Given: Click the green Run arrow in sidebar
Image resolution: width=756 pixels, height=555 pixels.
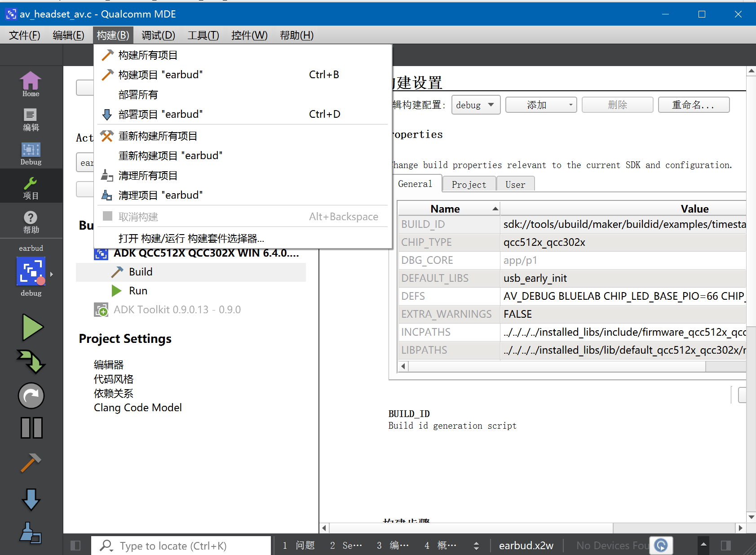Looking at the screenshot, I should [x=32, y=328].
